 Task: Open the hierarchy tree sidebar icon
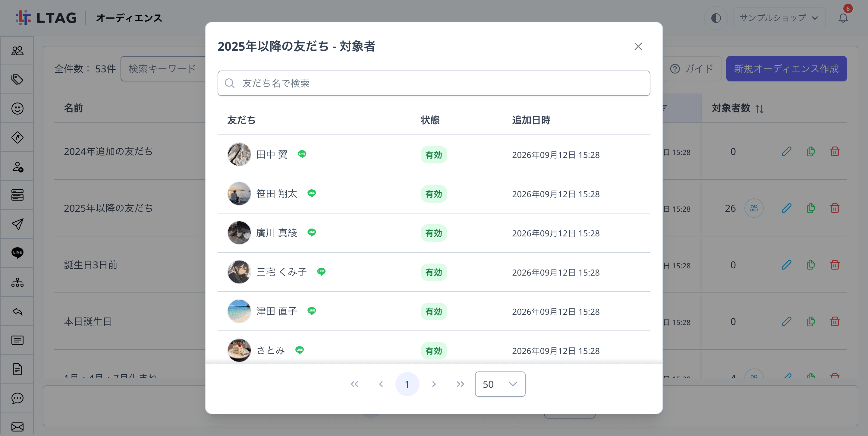tap(17, 282)
